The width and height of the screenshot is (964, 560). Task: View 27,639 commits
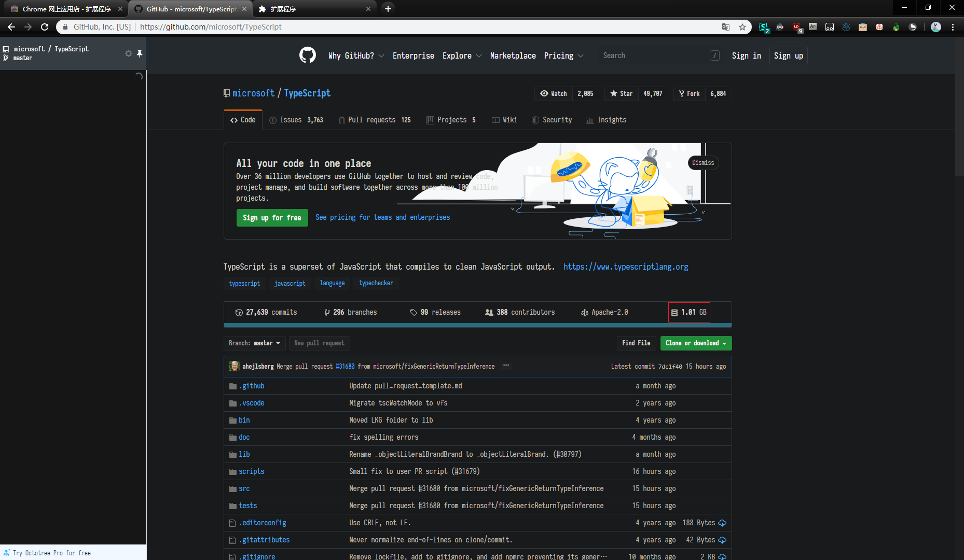point(266,312)
